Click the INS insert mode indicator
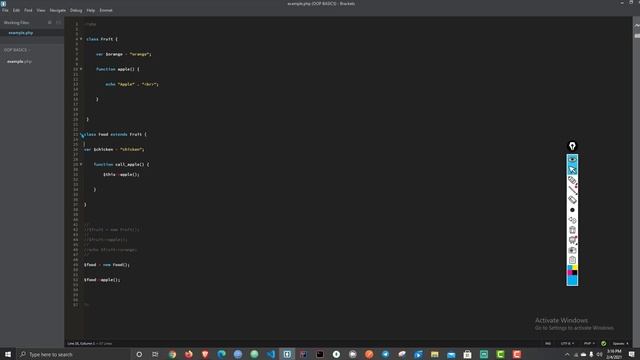The width and height of the screenshot is (640, 360). 548,343
